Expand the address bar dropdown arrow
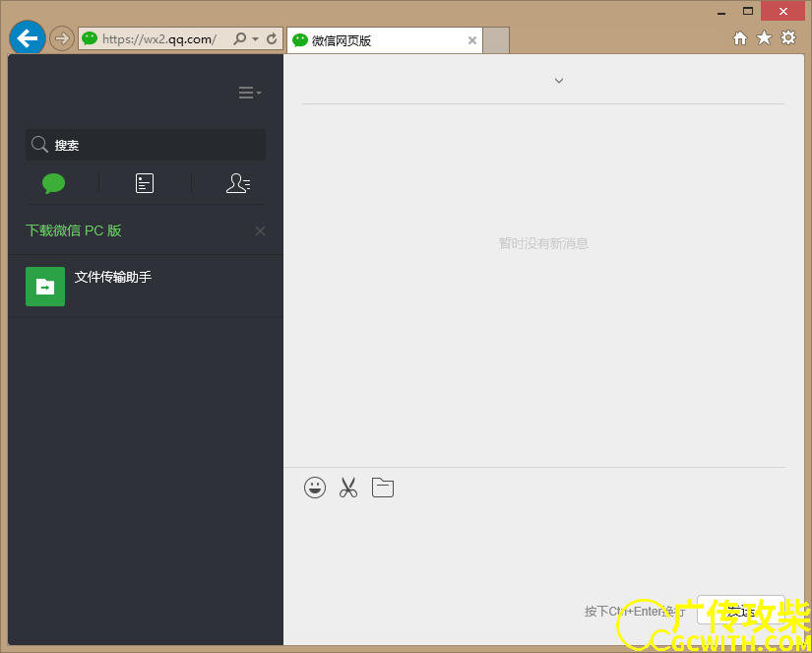This screenshot has width=812, height=653. pos(255,38)
